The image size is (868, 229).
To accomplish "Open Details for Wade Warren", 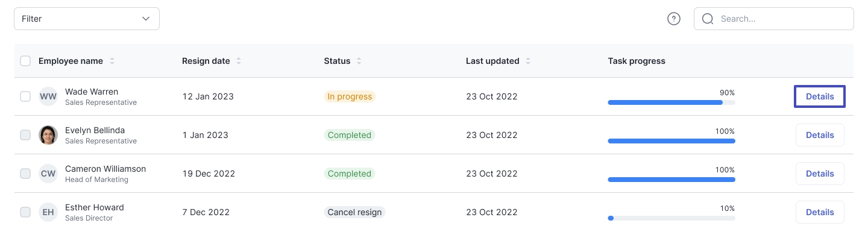I will [820, 96].
